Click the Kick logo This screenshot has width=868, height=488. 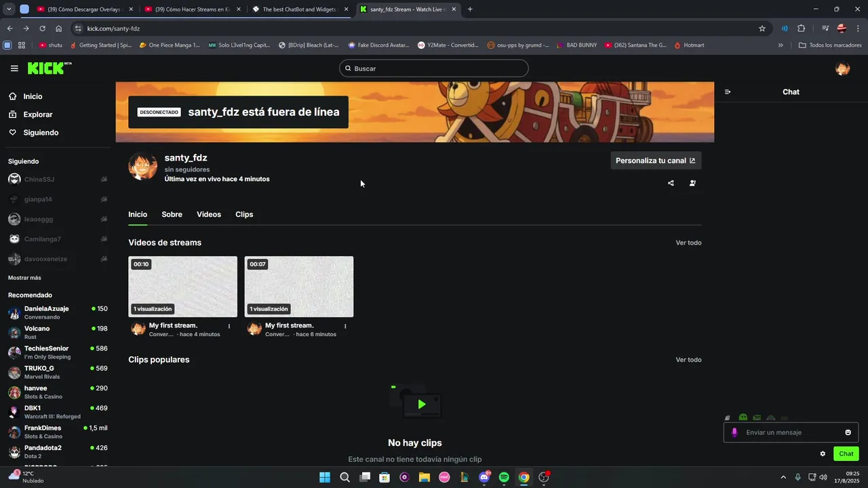click(49, 68)
